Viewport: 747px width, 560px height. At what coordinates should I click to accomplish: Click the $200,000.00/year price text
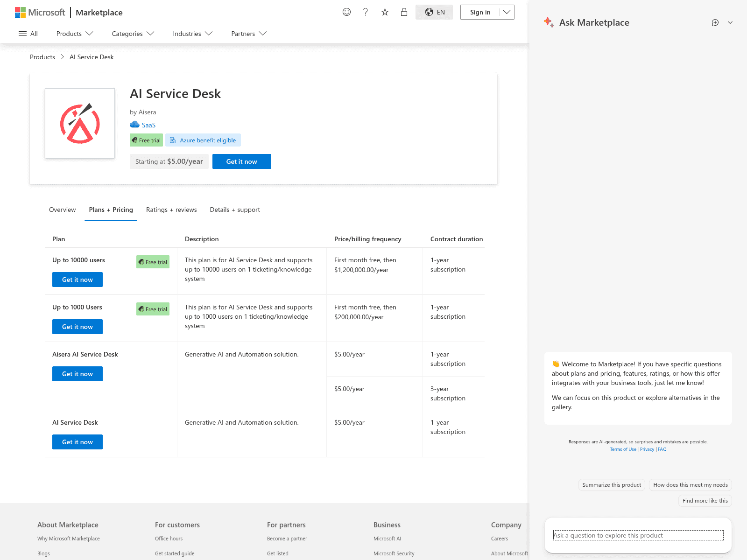[359, 317]
